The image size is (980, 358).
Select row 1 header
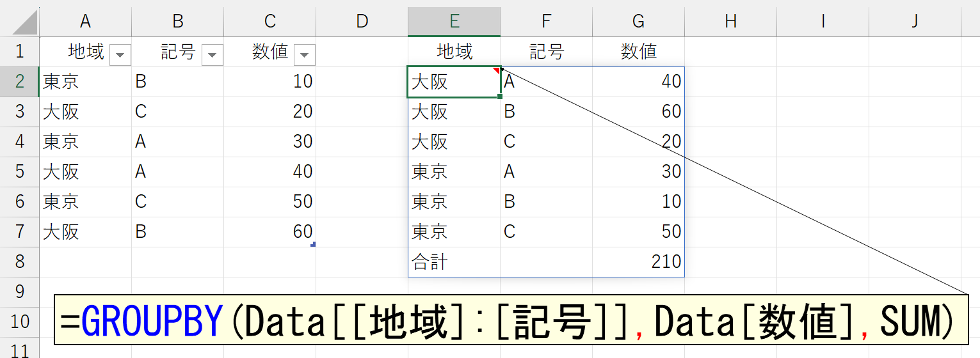pos(19,52)
